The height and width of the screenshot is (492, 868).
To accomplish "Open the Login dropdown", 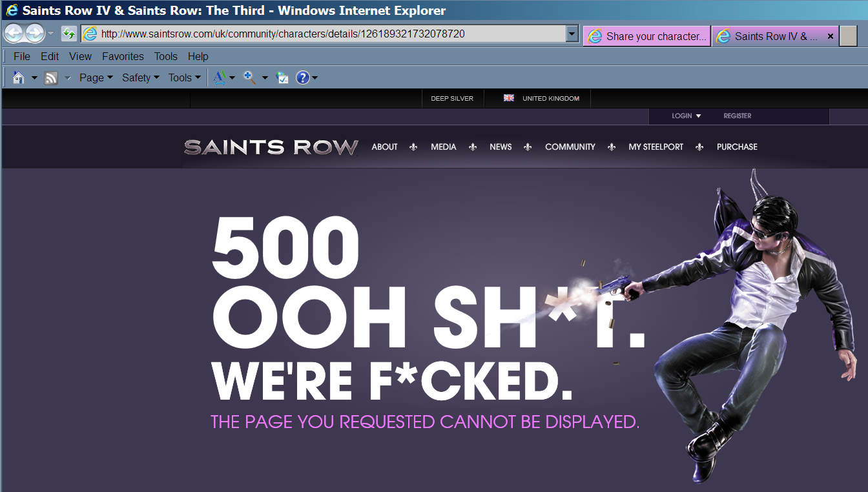I will click(x=686, y=116).
